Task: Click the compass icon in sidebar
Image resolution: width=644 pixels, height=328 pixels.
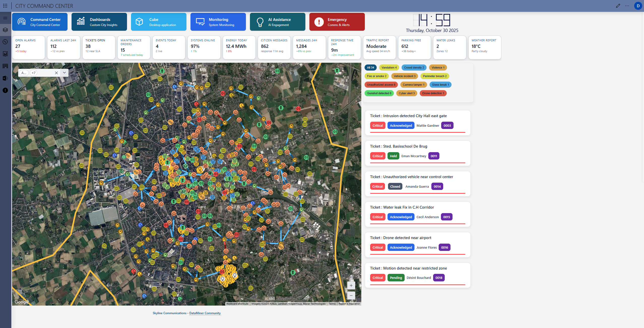Action: coord(5,42)
